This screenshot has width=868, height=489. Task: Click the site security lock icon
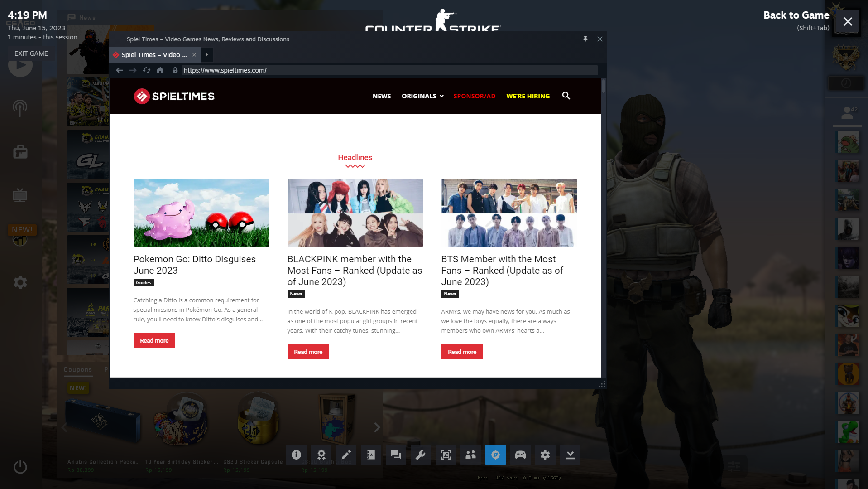[175, 70]
